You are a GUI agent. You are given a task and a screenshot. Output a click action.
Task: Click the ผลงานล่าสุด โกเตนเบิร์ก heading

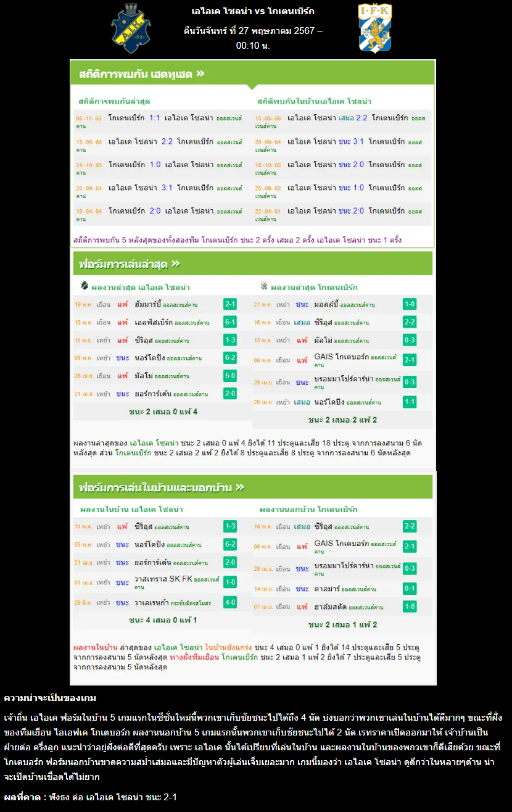point(314,287)
